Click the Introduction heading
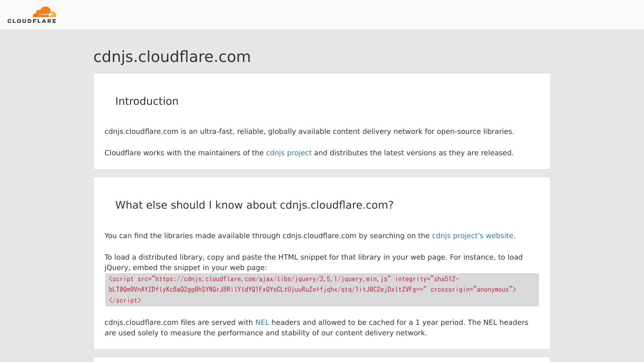644x362 pixels. coord(147,101)
